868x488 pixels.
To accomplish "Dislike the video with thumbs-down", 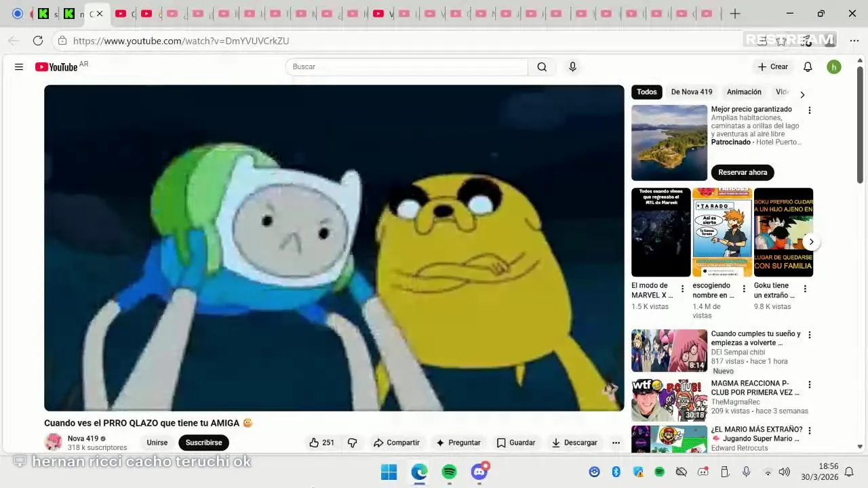I will tap(352, 443).
